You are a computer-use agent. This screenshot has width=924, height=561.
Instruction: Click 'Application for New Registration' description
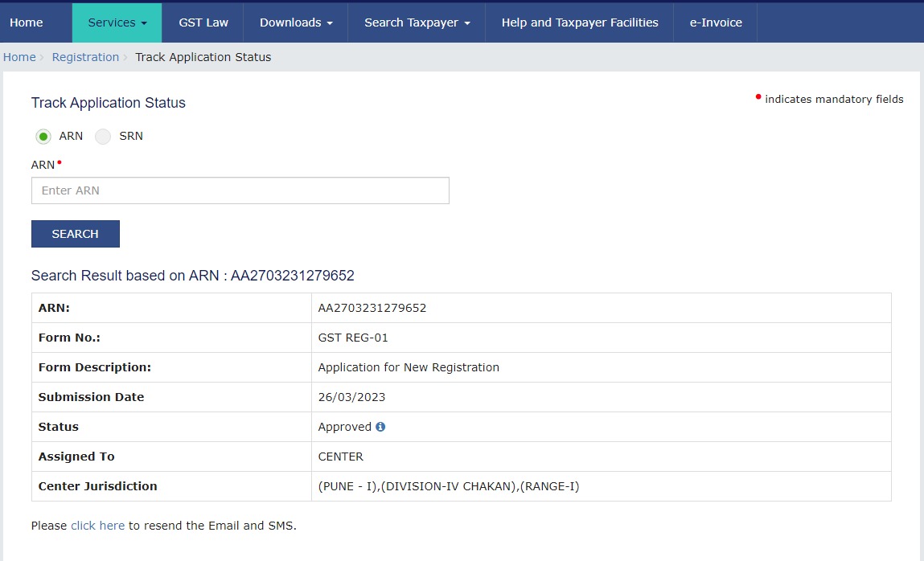(409, 367)
